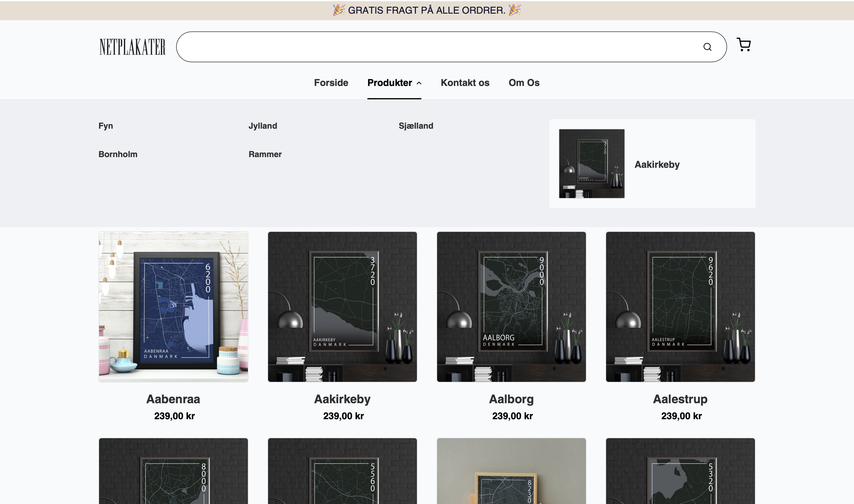This screenshot has width=854, height=504.
Task: Click the Aalborg product title
Action: [511, 399]
